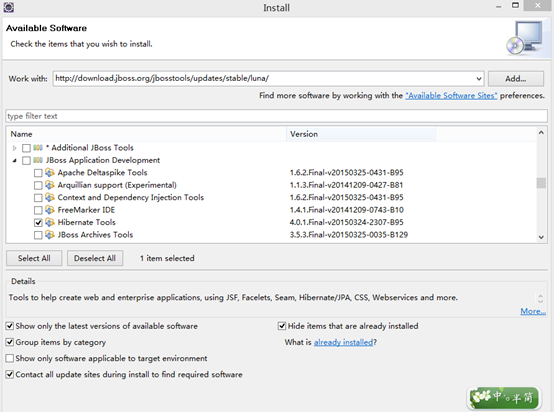Select the Hibernate Tools row name
This screenshot has height=412, width=554.
click(x=87, y=222)
